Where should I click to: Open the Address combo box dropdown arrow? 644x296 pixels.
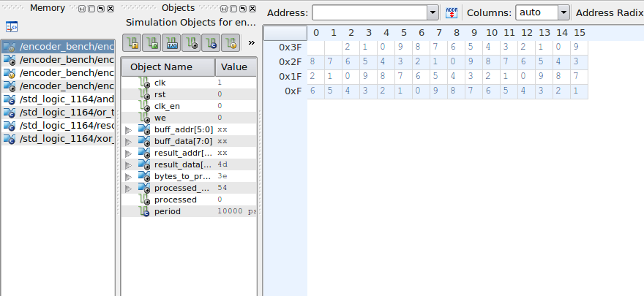click(433, 12)
